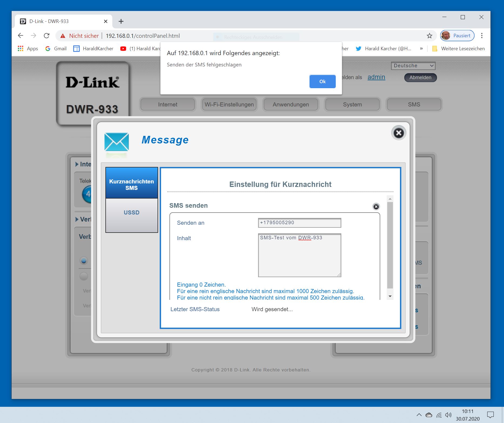Screen dimensions: 504x423
Task: Click the Einstellung für Kurznachricht heading
Action: 280,184
